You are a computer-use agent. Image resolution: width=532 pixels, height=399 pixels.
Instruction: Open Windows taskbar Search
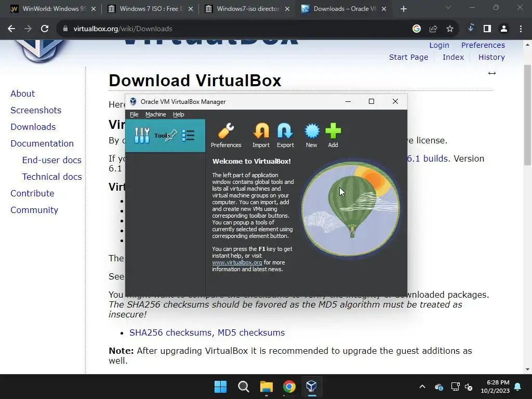click(243, 387)
